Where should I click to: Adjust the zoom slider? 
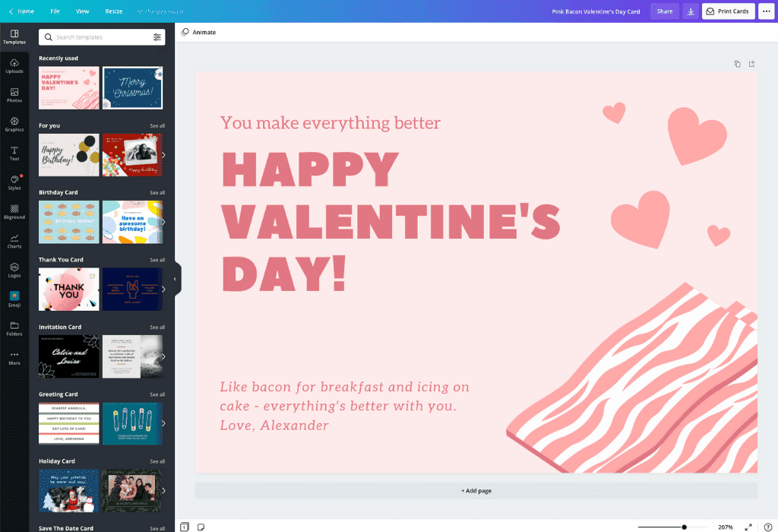click(x=684, y=525)
